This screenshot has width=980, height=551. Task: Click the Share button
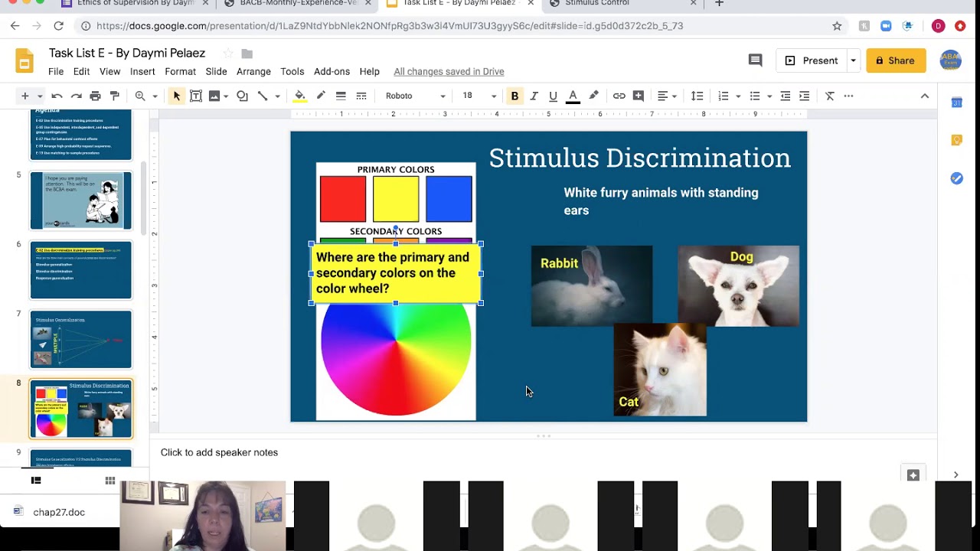(896, 60)
